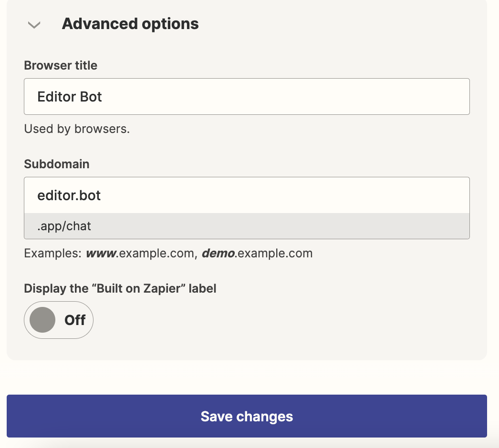The height and width of the screenshot is (448, 499).
Task: Click the Save changes button
Action: tap(247, 416)
